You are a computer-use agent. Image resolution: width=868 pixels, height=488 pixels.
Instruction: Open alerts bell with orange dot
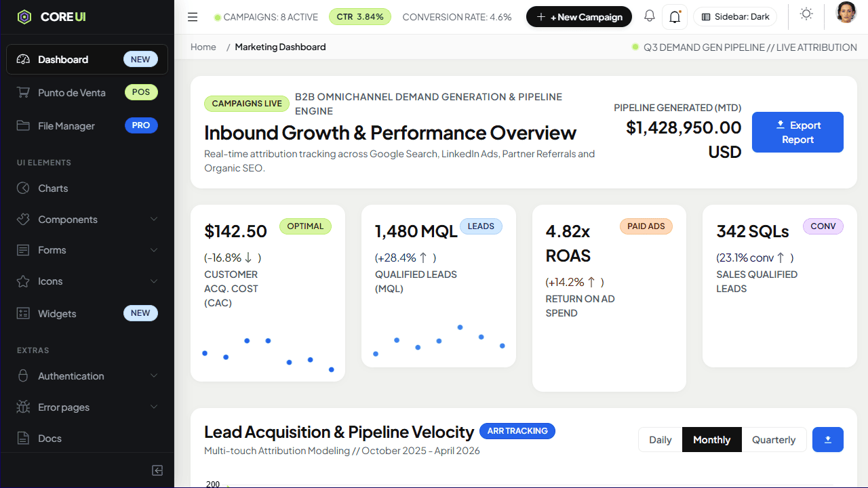tap(675, 17)
